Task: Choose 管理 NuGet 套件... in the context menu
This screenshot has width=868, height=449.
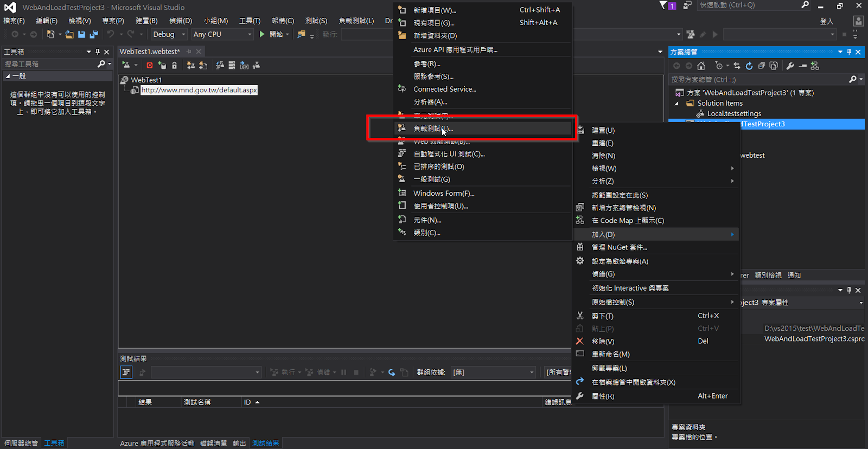Action: (x=656, y=247)
